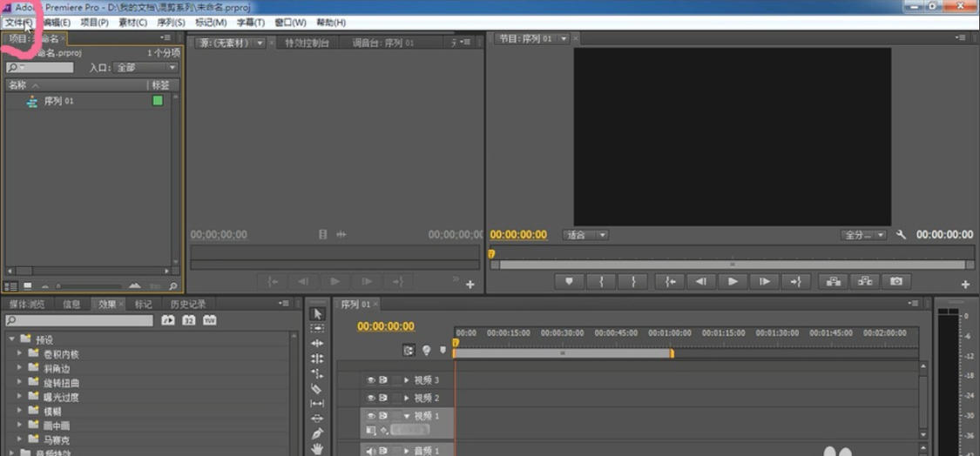Image resolution: width=980 pixels, height=456 pixels.
Task: Open the 源 (无素材) source dropdown
Action: 261,44
